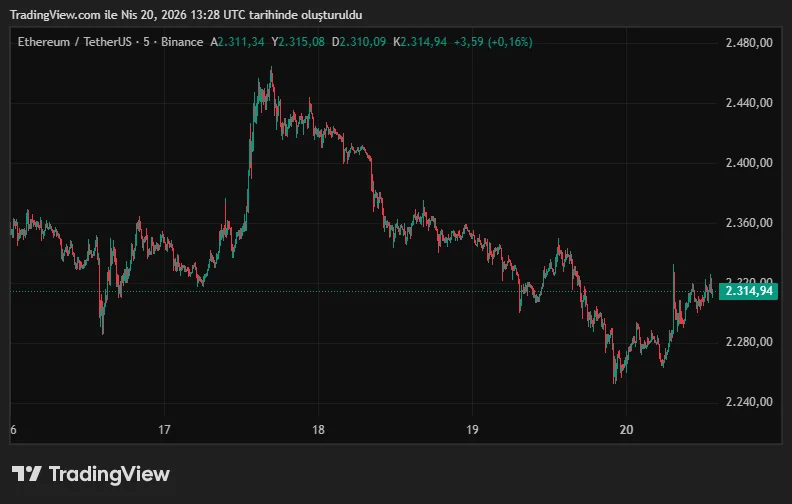Click the 2.360,00 price axis label

(x=749, y=222)
